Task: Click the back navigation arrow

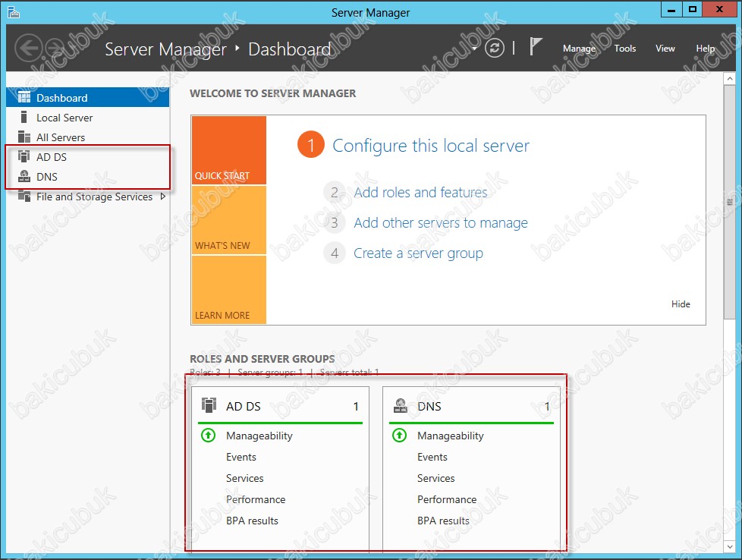Action: (x=28, y=49)
